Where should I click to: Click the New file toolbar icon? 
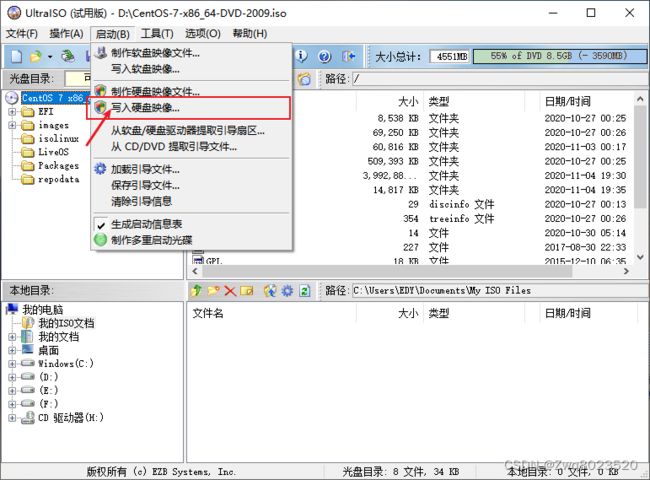pyautogui.click(x=16, y=56)
